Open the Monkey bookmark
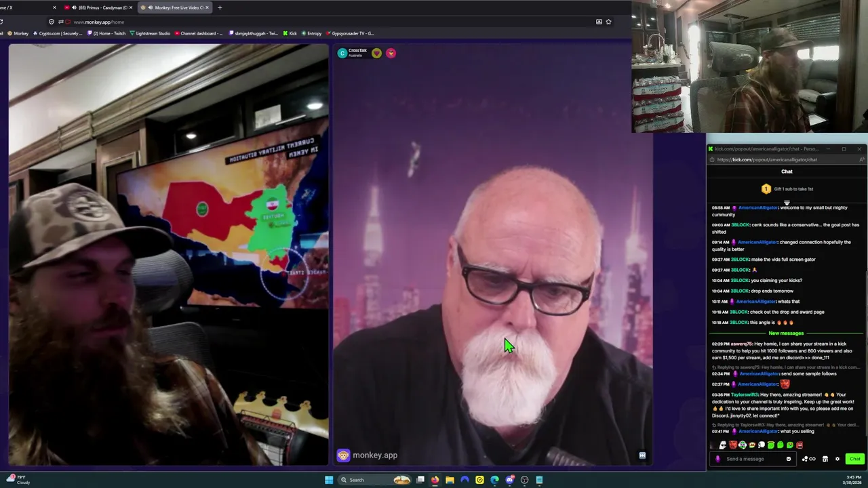This screenshot has width=868, height=488. pos(18,33)
